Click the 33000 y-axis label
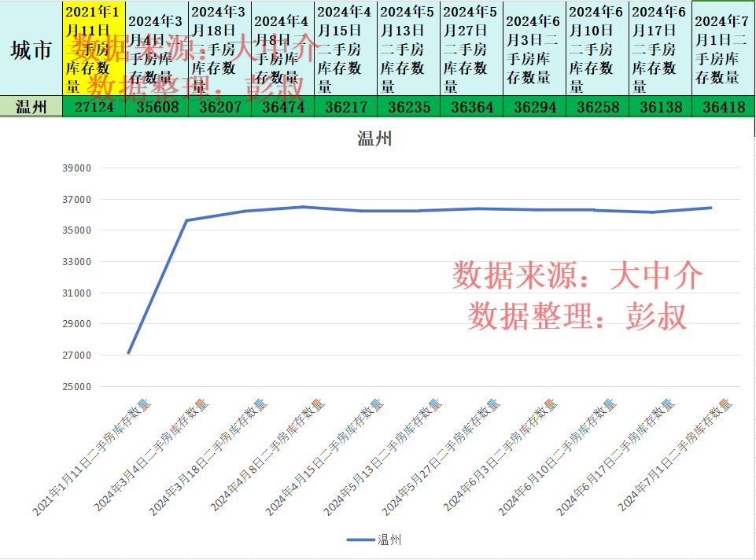The image size is (756, 560). (76, 262)
